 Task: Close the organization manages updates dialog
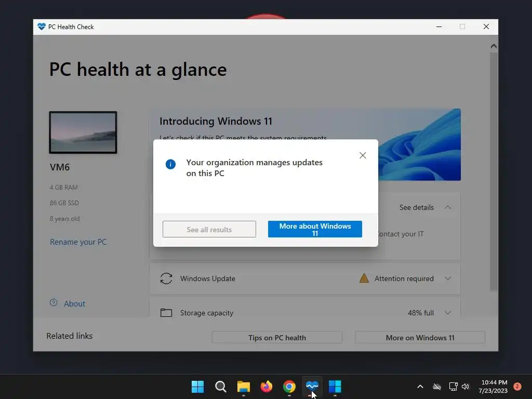click(x=363, y=155)
